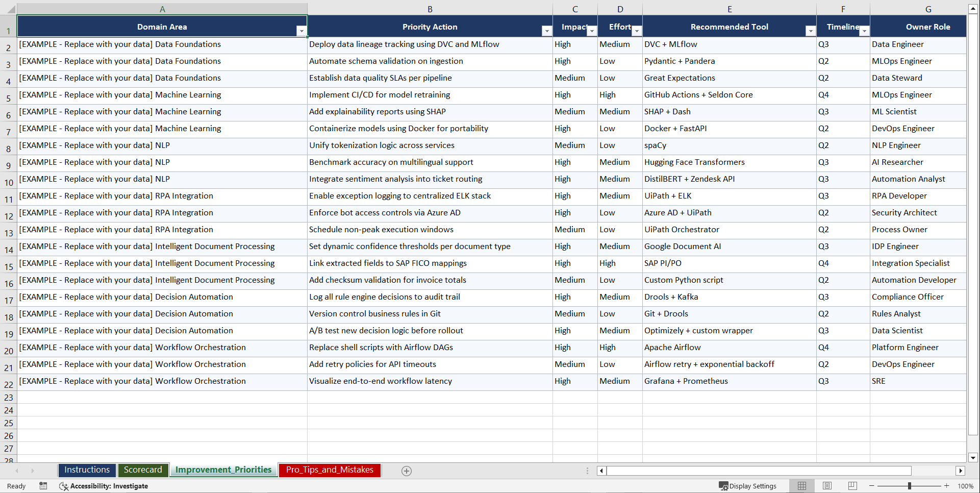Switch to the Scorecard tab
Viewport: 980px width, 493px height.
coord(143,470)
